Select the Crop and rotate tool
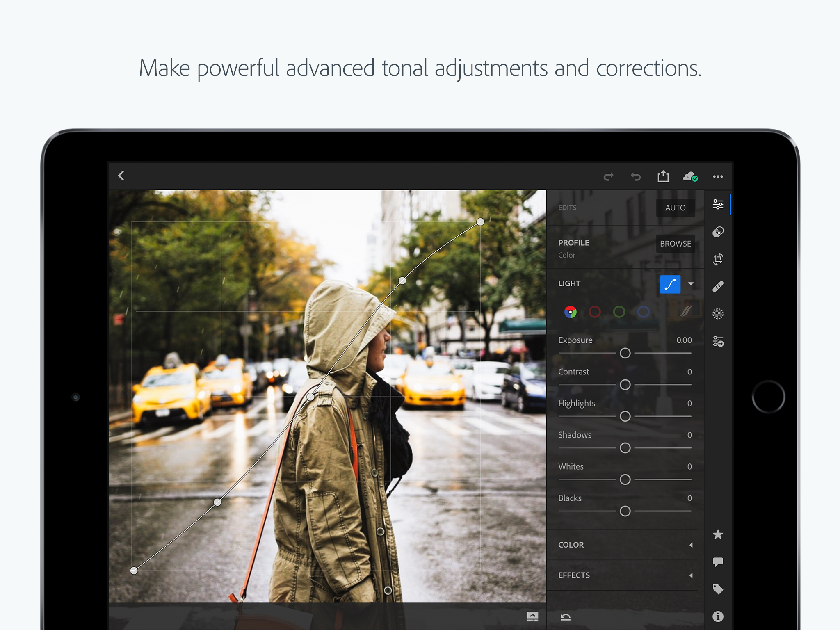Screen dimensions: 840x630 [x=718, y=259]
